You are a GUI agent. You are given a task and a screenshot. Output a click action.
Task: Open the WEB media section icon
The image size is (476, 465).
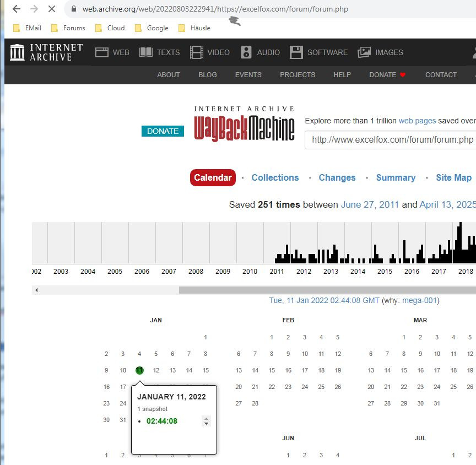coord(102,52)
